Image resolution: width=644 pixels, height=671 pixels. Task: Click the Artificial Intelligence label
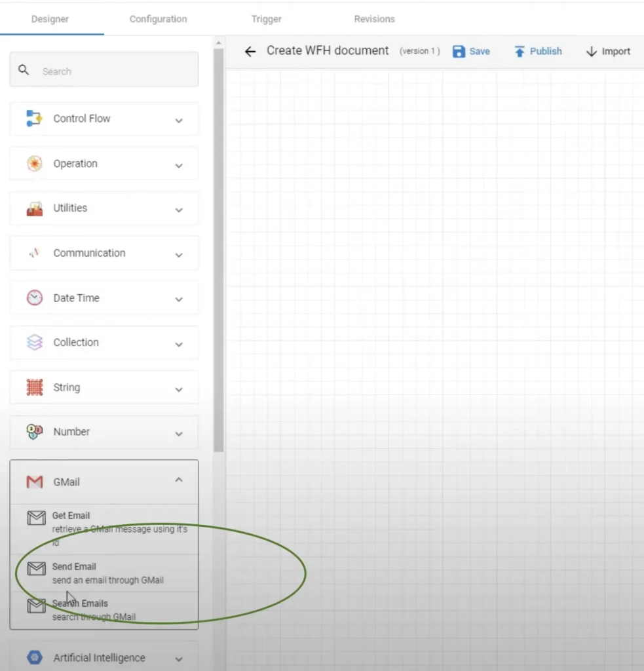click(x=100, y=658)
